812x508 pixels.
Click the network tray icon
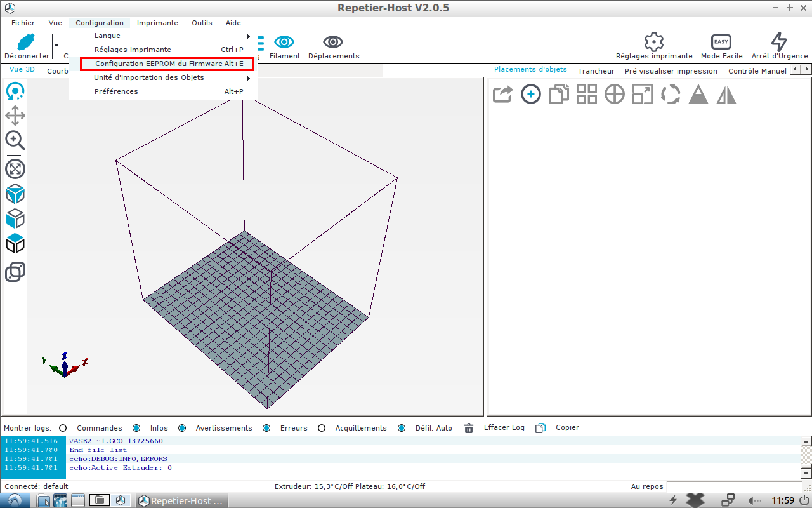pos(728,500)
